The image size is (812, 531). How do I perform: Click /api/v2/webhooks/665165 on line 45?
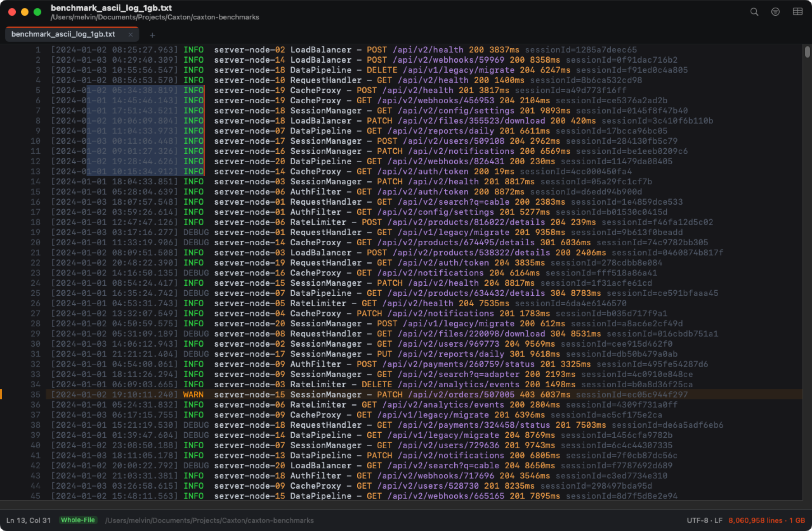(x=446, y=496)
